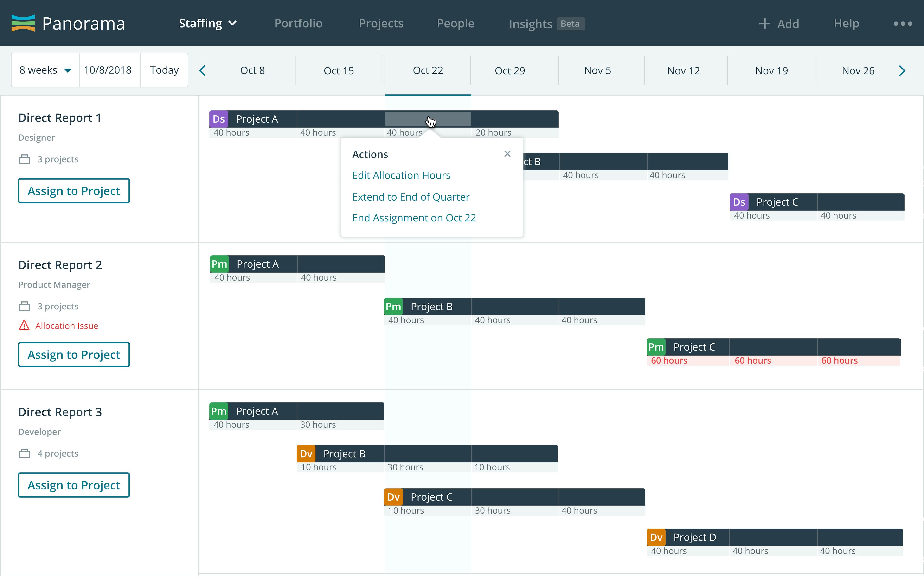Open the People section
Viewport: 924px width, 577px height.
click(456, 23)
